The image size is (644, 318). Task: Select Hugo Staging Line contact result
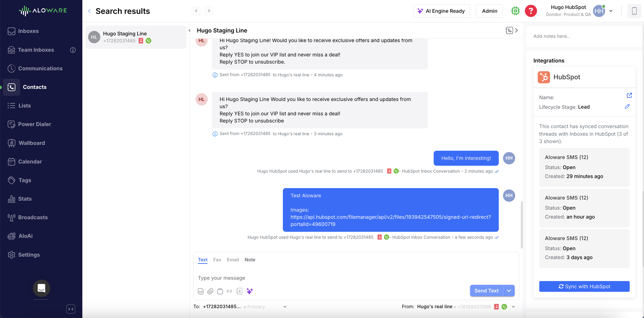pyautogui.click(x=136, y=37)
